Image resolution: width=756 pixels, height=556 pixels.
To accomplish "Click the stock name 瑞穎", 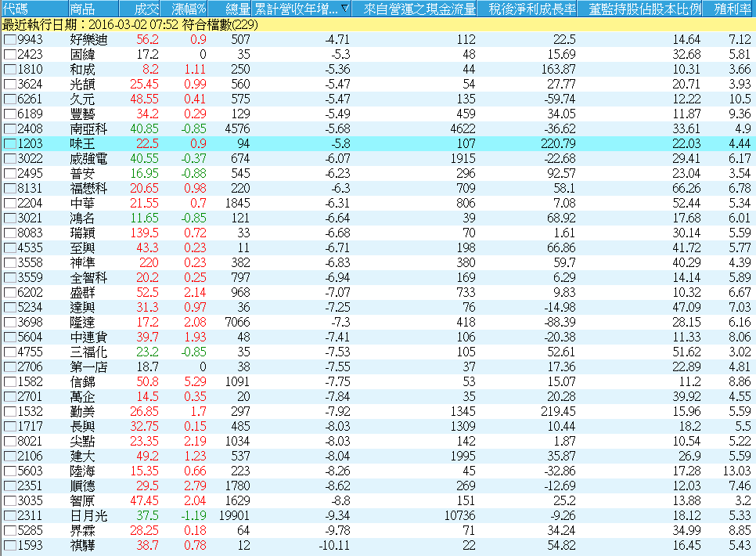I will coord(82,233).
